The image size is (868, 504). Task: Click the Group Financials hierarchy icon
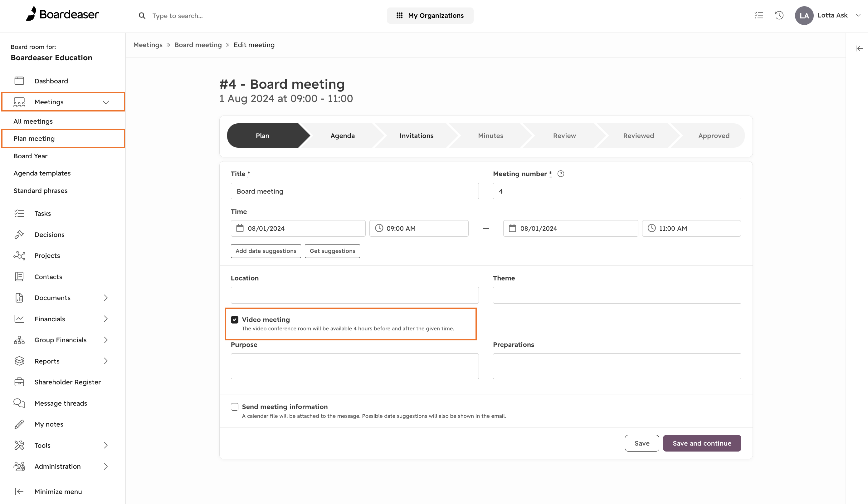19,340
